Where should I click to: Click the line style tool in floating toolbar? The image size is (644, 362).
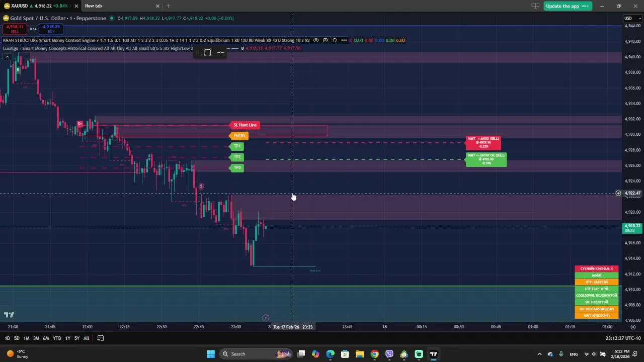pos(220,52)
